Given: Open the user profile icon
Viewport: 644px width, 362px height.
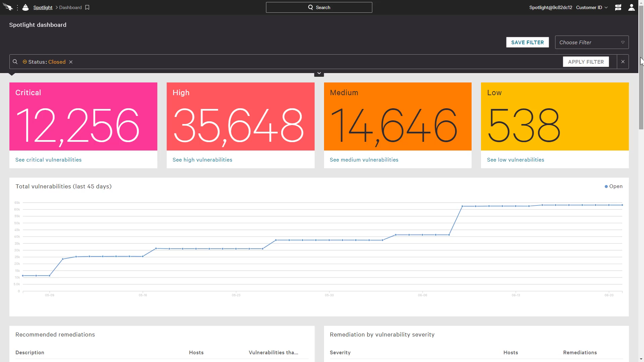Looking at the screenshot, I should click(x=631, y=7).
